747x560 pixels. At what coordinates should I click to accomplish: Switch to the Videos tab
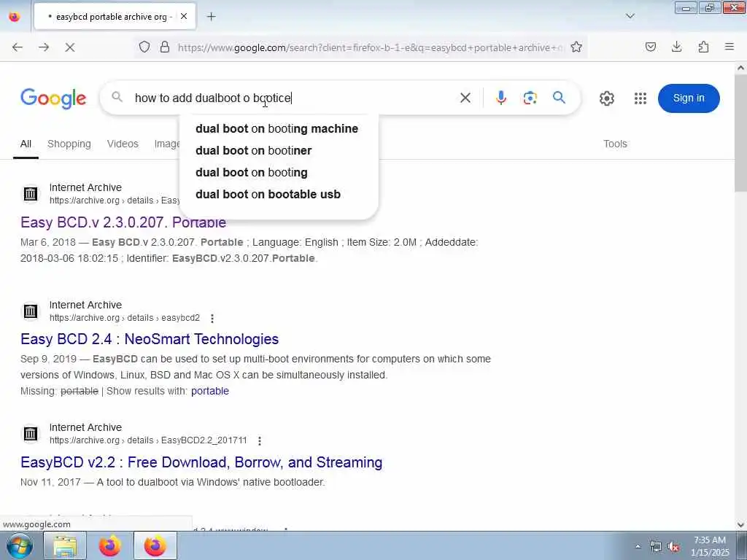click(x=123, y=144)
